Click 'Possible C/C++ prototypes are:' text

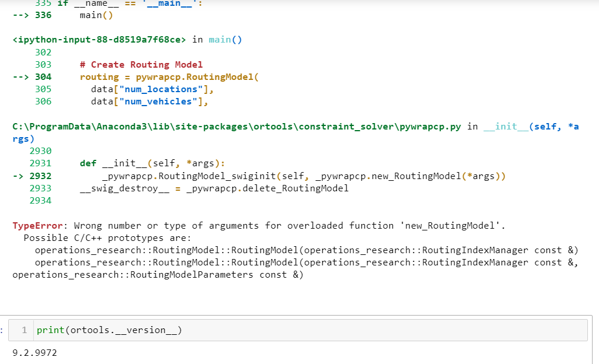pyautogui.click(x=107, y=238)
